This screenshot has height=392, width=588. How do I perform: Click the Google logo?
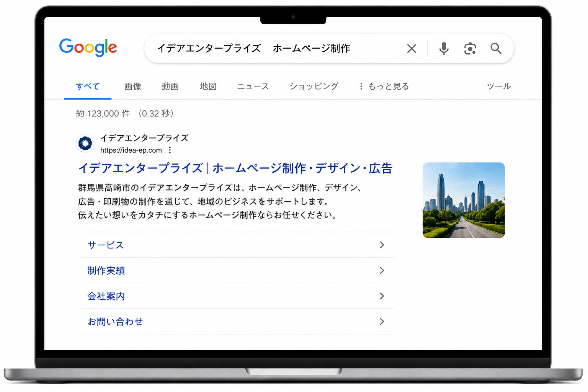[x=88, y=47]
